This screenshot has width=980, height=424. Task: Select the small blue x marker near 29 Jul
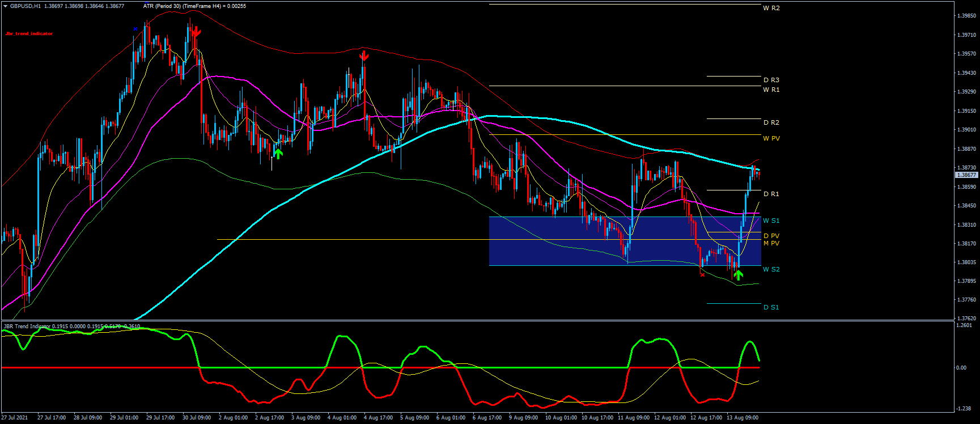coord(135,29)
